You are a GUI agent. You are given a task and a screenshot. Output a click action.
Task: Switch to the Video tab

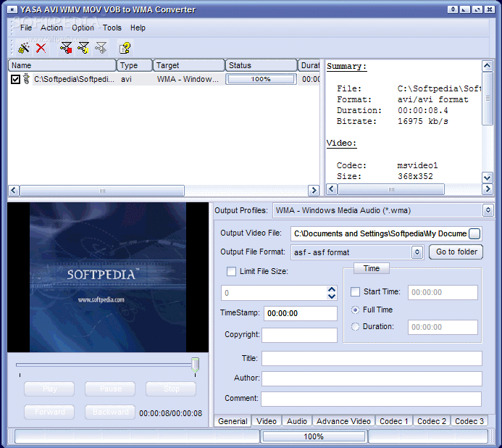(x=267, y=421)
